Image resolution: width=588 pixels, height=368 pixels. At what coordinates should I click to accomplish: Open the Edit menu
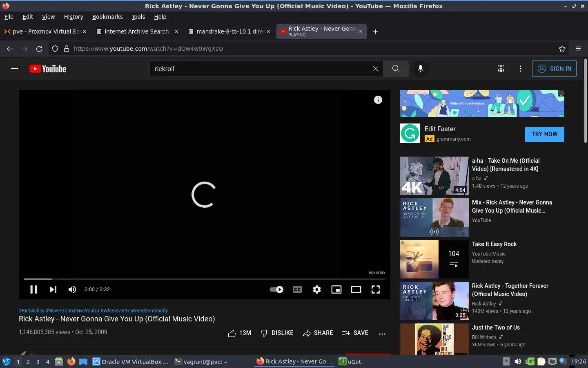(x=28, y=17)
